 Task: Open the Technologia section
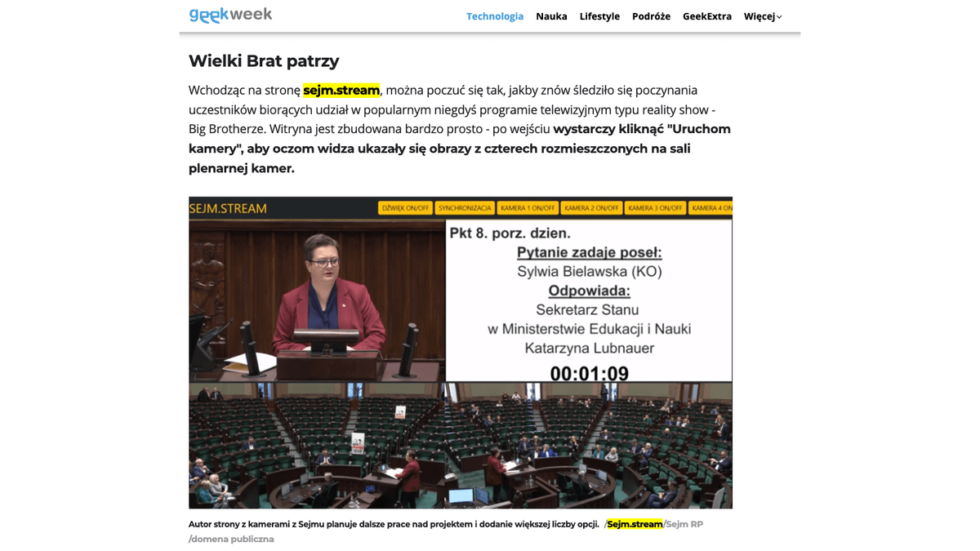(494, 16)
